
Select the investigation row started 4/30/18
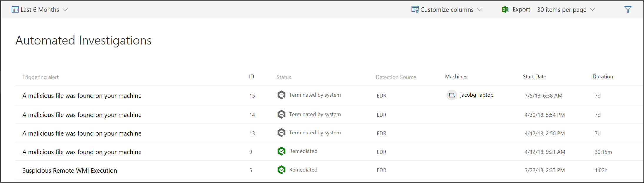click(82, 115)
